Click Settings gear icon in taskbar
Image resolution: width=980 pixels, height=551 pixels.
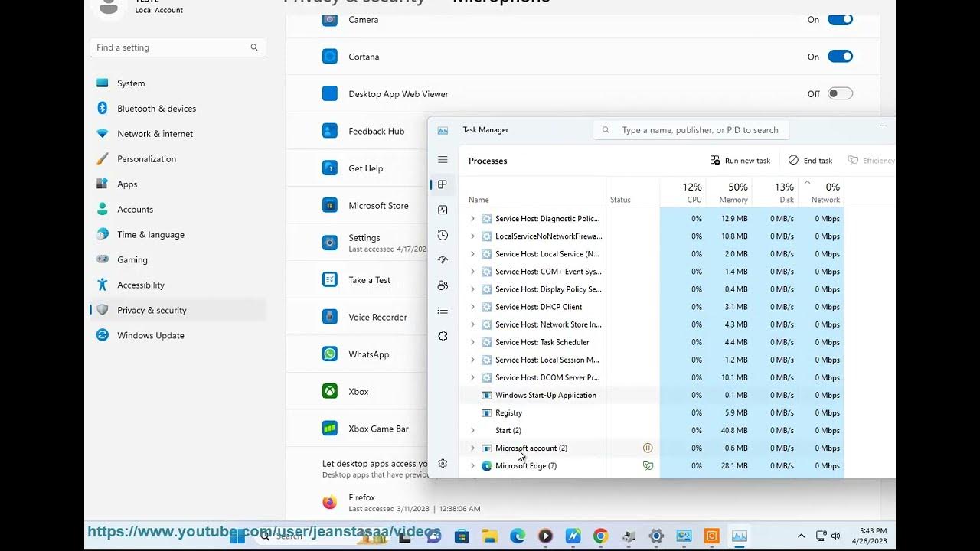point(656,536)
